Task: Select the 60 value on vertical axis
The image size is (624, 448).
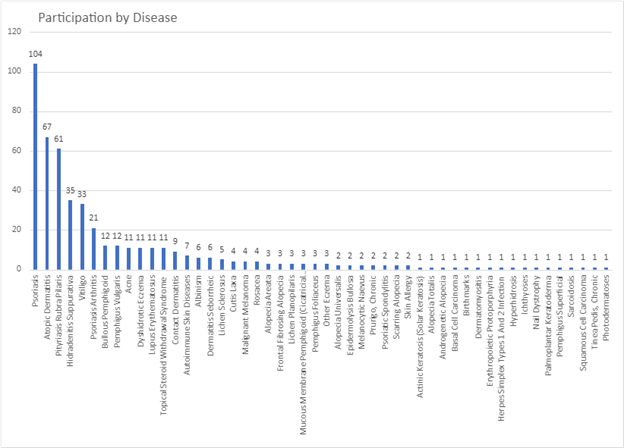Action: pyautogui.click(x=15, y=150)
